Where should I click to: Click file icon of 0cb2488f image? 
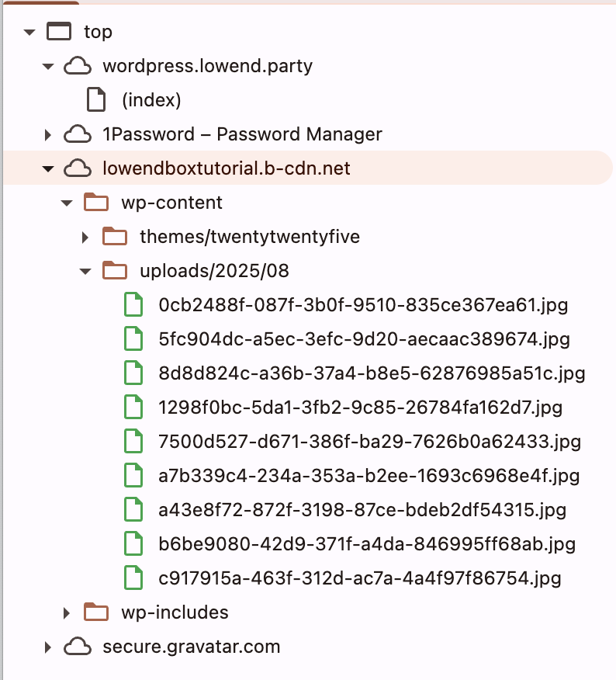tap(133, 305)
